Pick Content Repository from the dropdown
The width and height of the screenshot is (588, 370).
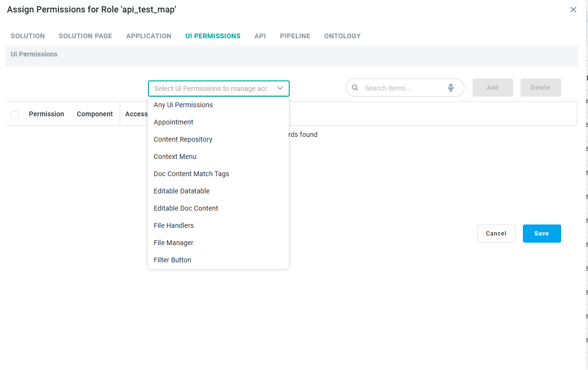click(218, 139)
